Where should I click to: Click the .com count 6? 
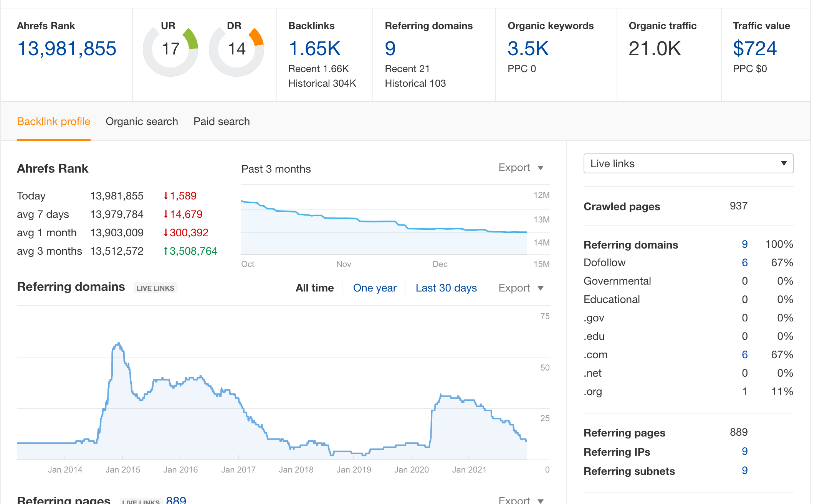[744, 355]
